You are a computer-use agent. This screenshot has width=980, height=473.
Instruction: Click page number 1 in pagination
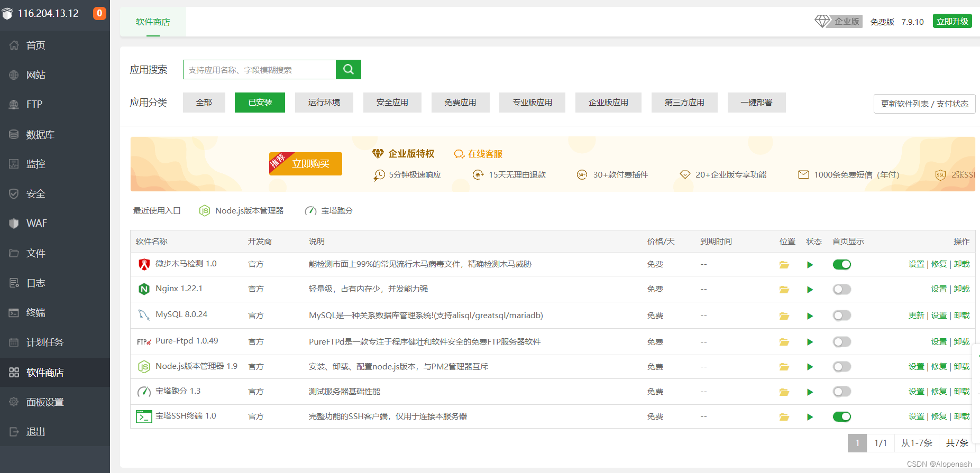pos(857,443)
